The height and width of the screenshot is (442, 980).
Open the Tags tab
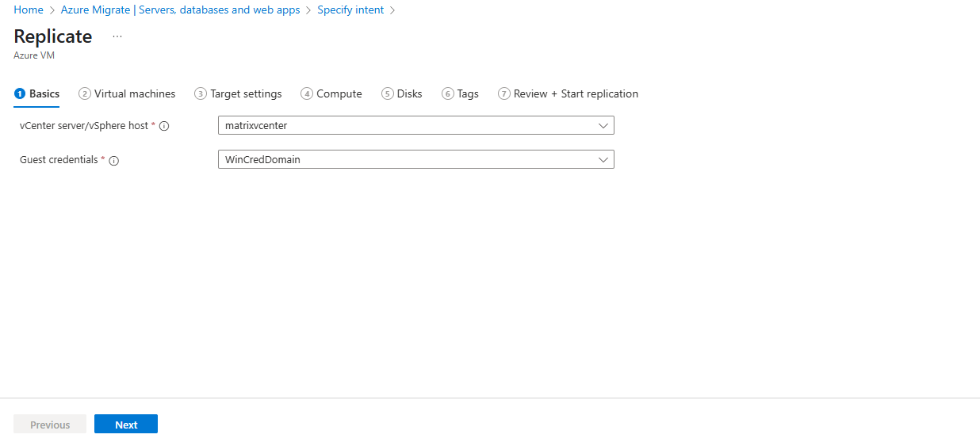click(461, 93)
